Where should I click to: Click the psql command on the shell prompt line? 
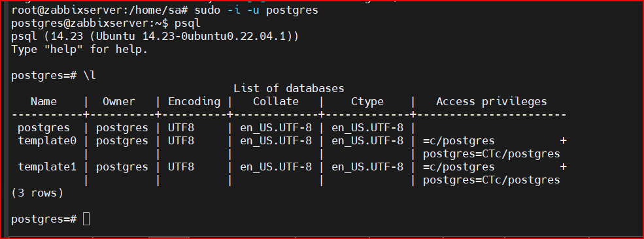[x=188, y=24]
